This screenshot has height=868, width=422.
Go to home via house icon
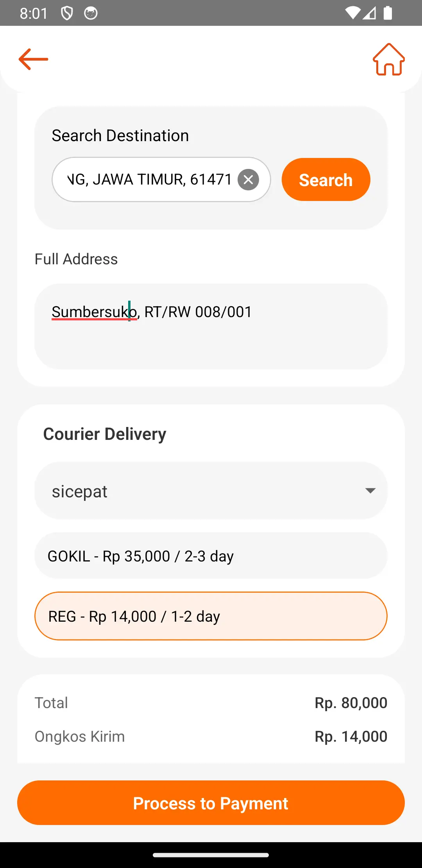click(x=388, y=59)
